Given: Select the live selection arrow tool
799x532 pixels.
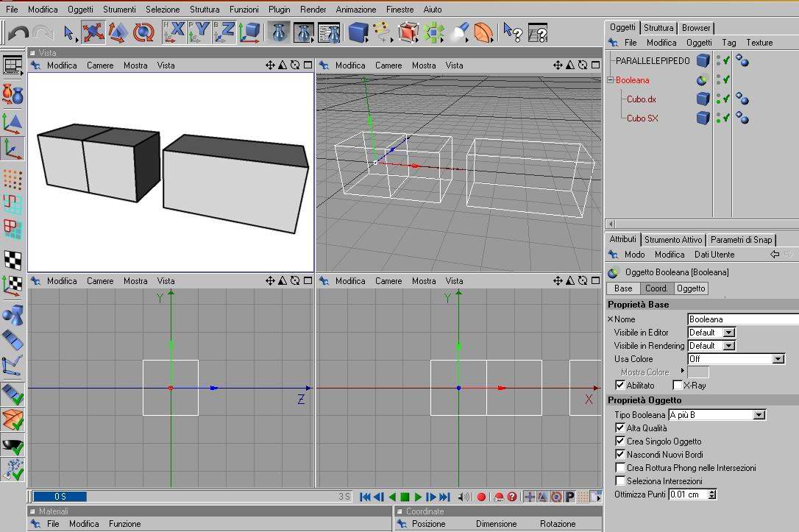Looking at the screenshot, I should [68, 32].
